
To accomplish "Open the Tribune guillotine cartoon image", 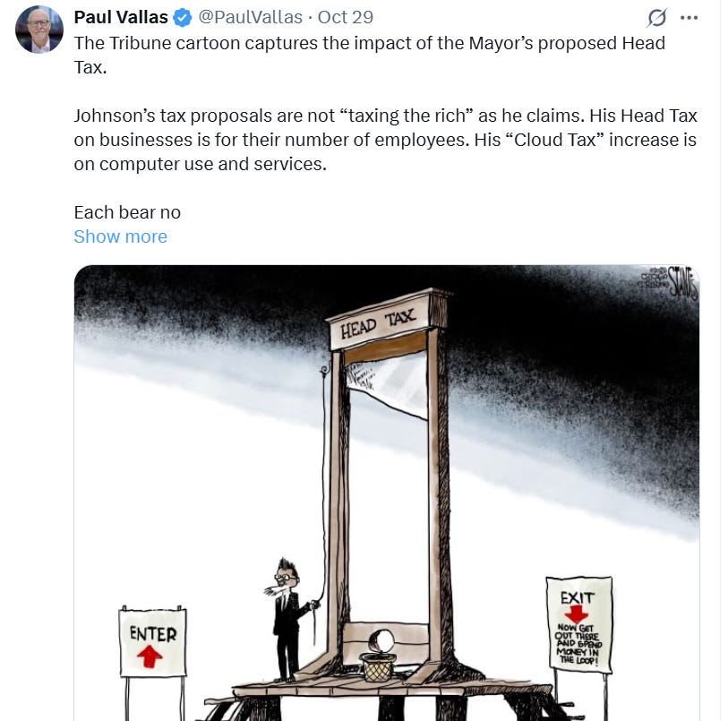I will pyautogui.click(x=387, y=493).
